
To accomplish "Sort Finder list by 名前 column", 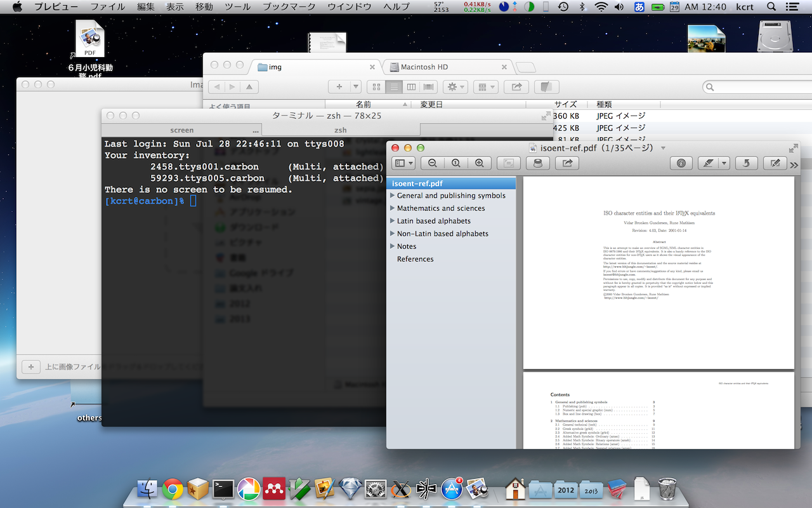I will 368,104.
